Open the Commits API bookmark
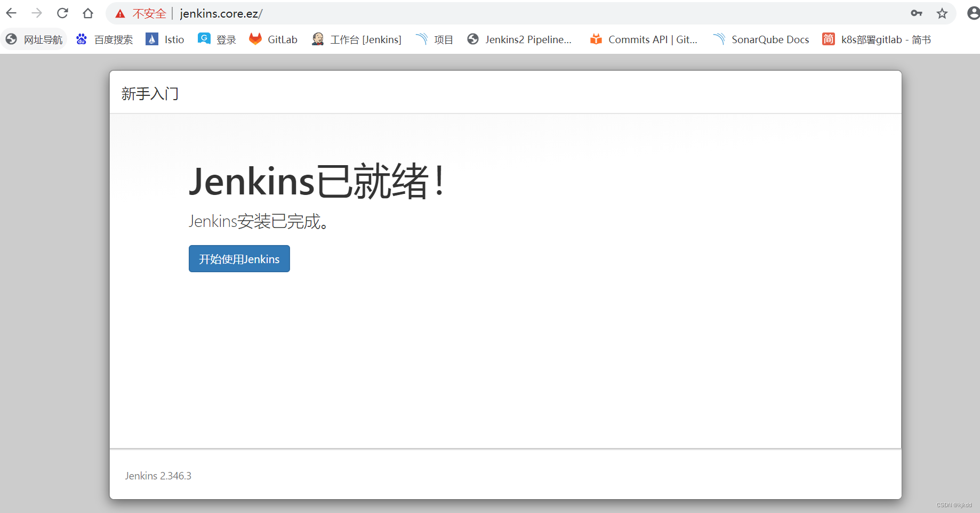The width and height of the screenshot is (980, 513). (644, 39)
